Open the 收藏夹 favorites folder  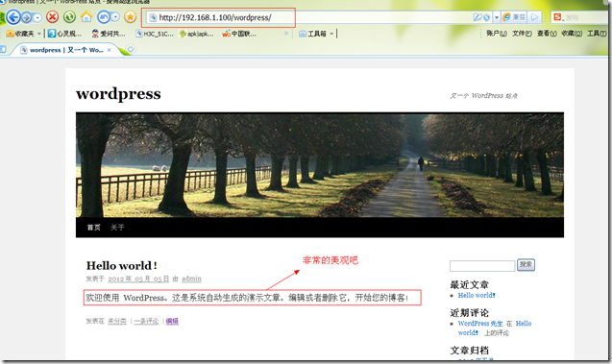pos(20,34)
